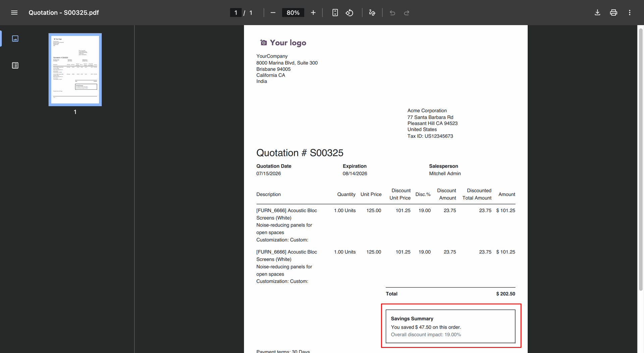Click the Savings Summary heading
644x353 pixels.
pyautogui.click(x=412, y=319)
